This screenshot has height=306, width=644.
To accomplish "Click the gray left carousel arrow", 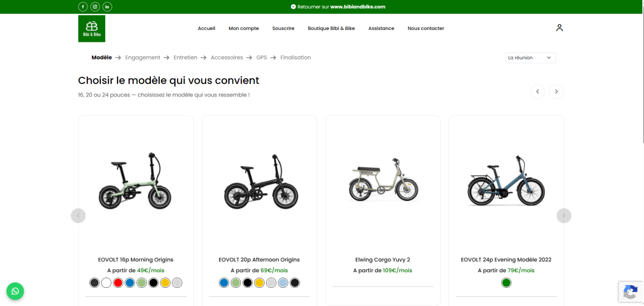I will pos(78,215).
